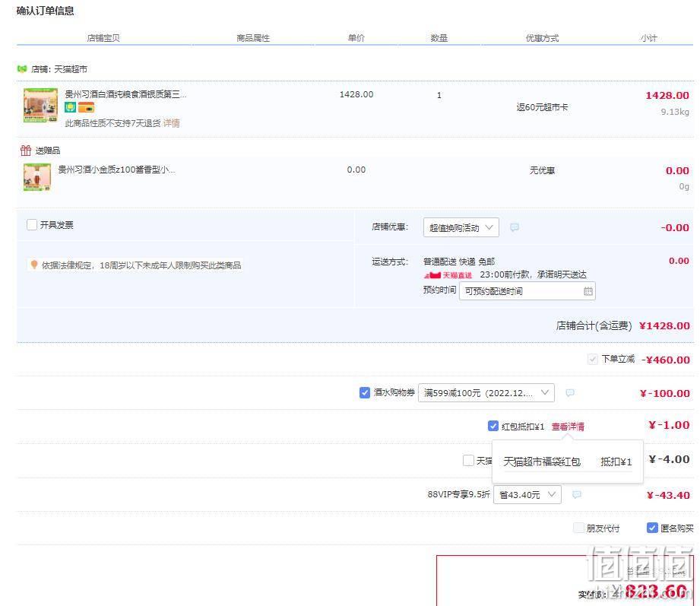Open the 贵州习酒小金质z100酱香型小 gift title
This screenshot has height=606, width=700.
tap(116, 170)
